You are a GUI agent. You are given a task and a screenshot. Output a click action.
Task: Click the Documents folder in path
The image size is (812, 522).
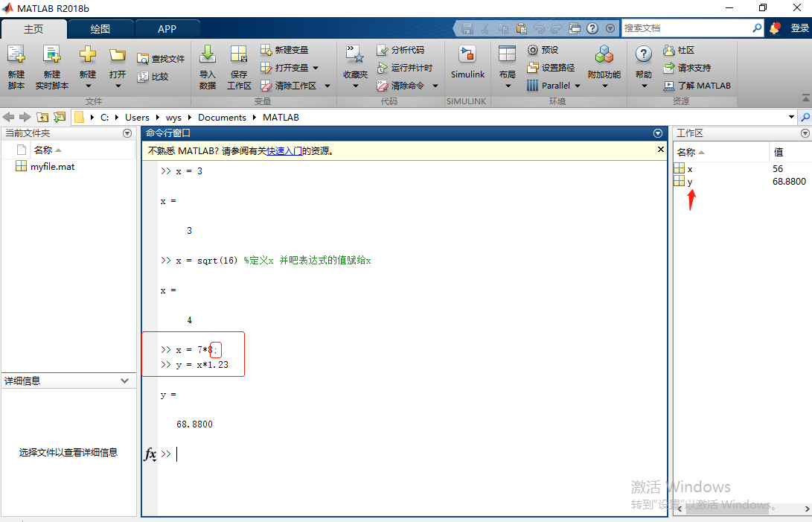pyautogui.click(x=222, y=117)
